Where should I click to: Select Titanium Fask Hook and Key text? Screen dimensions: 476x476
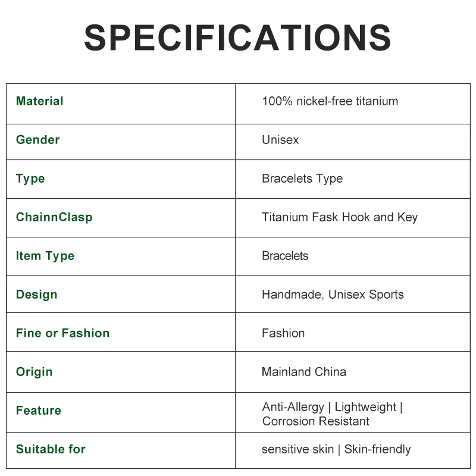point(340,217)
